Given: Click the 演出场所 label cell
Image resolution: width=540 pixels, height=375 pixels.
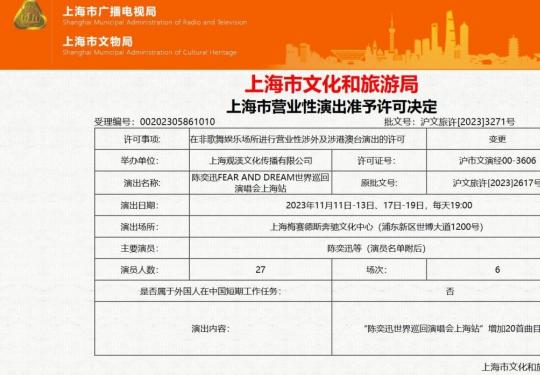Looking at the screenshot, I should click(142, 227).
